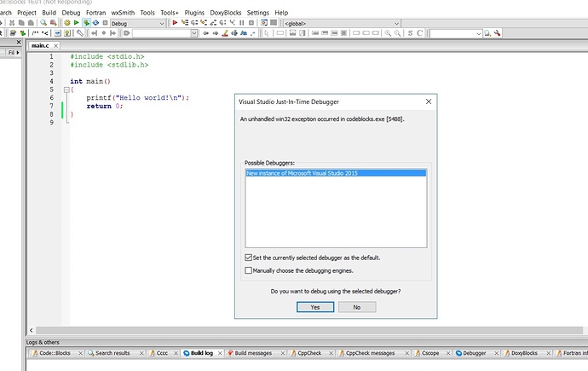Close the Build log tab
The width and height of the screenshot is (588, 371).
point(220,353)
